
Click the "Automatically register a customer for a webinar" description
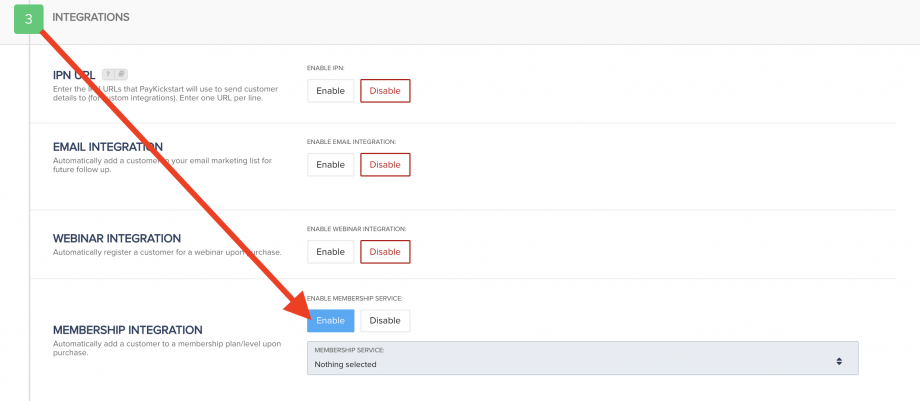[167, 252]
